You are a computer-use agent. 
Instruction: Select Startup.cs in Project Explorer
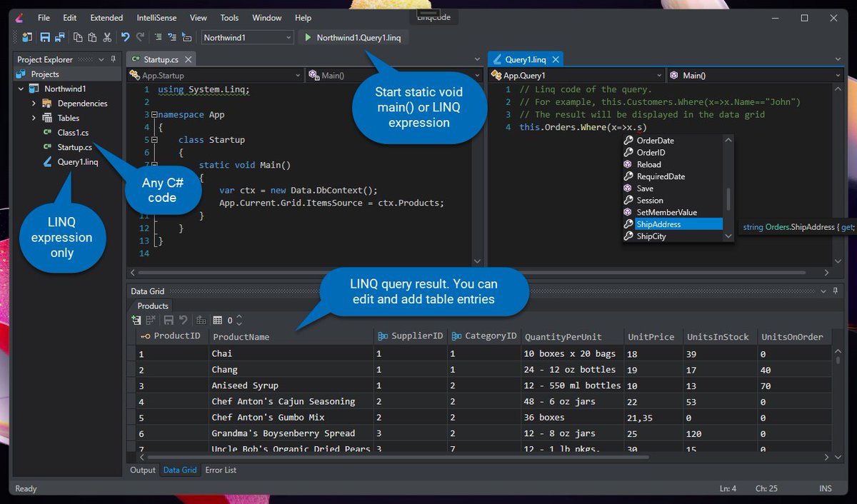pyautogui.click(x=75, y=147)
